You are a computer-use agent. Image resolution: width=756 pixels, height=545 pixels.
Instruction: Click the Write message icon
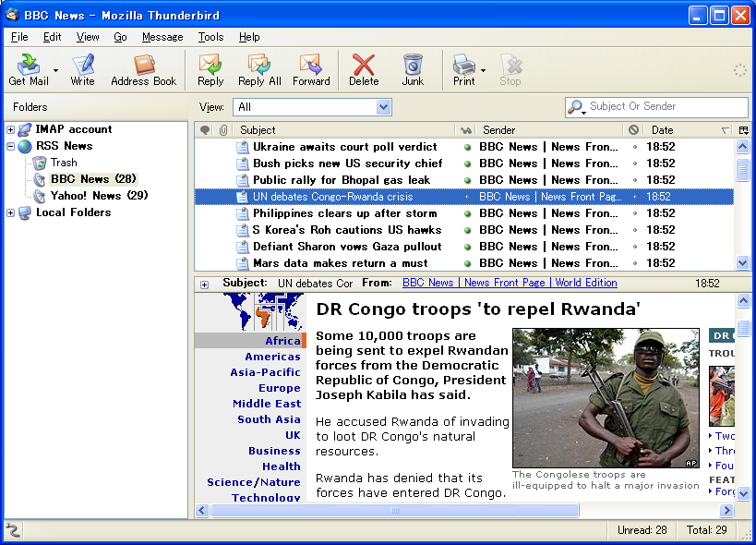click(x=82, y=69)
